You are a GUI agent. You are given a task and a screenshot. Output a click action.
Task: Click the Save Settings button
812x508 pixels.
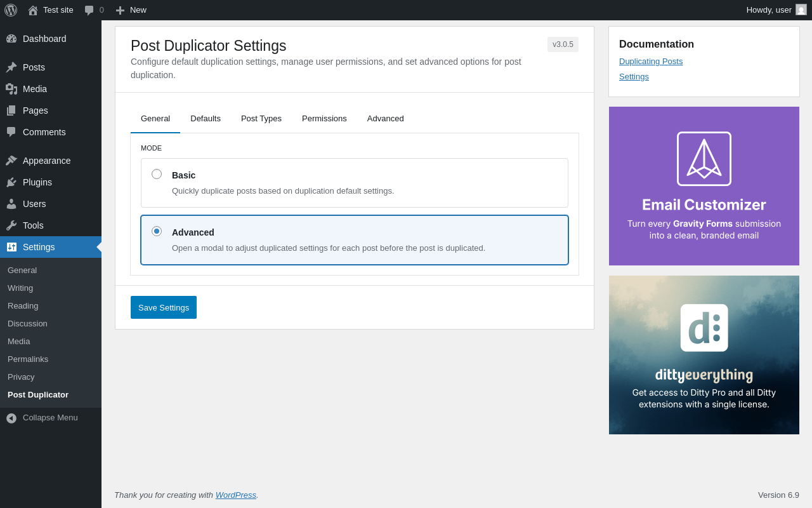tap(164, 307)
